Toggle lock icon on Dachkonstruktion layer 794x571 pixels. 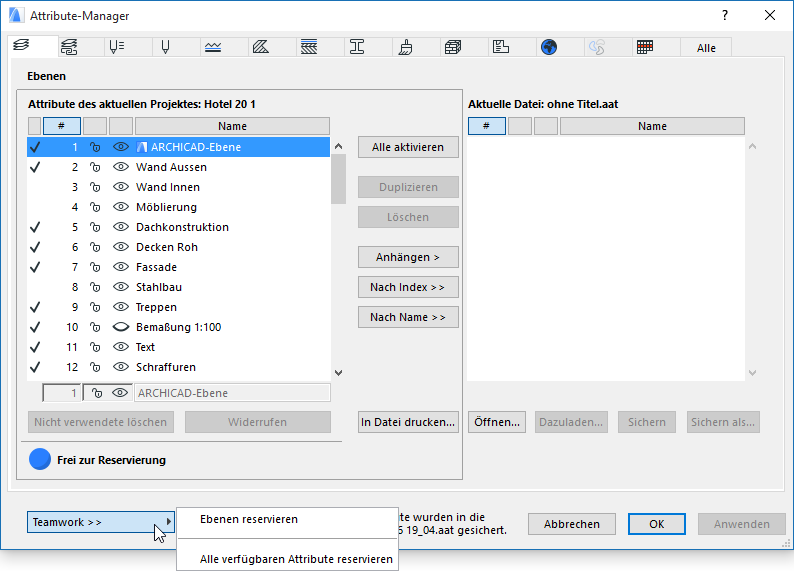(95, 227)
